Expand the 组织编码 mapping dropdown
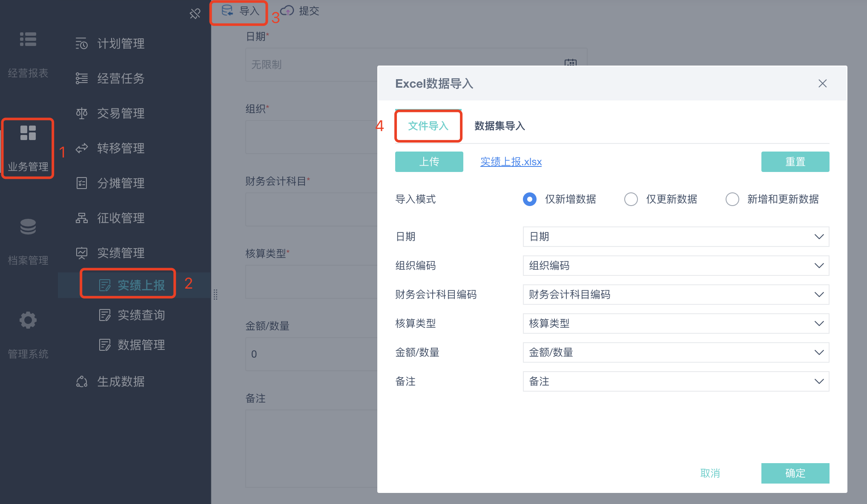 click(818, 266)
